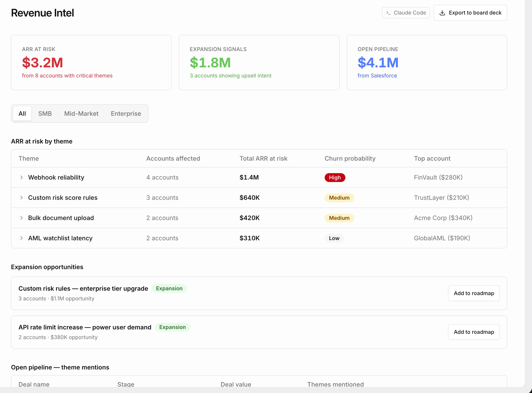This screenshot has width=532, height=393.
Task: Click 'ARR at risk by theme' heading
Action: click(x=42, y=141)
